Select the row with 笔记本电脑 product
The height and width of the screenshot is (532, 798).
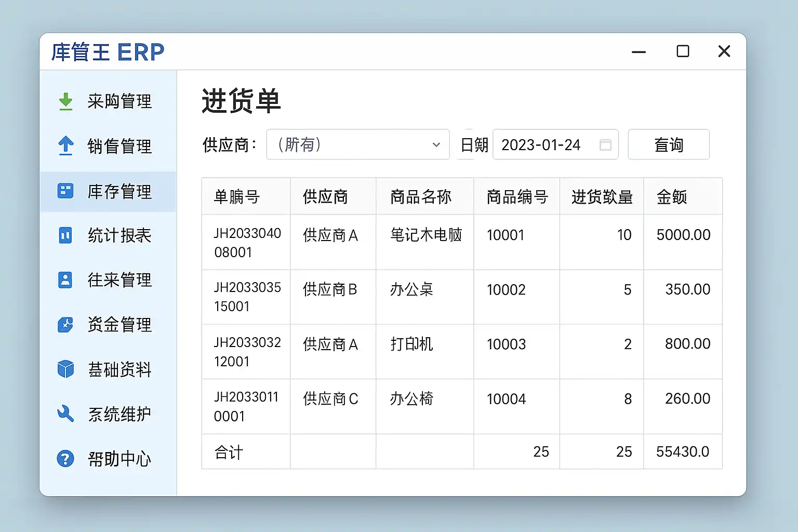425,235
